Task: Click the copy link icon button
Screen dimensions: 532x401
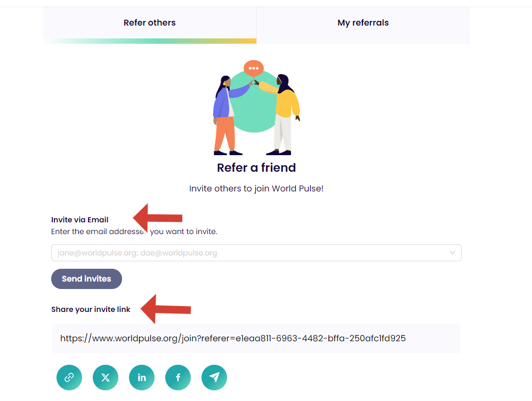Action: pyautogui.click(x=69, y=378)
